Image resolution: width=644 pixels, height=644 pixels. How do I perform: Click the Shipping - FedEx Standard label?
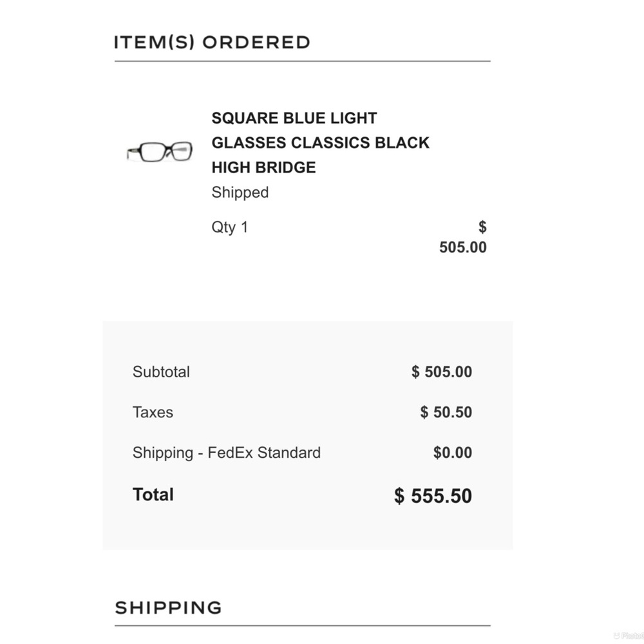click(x=227, y=453)
